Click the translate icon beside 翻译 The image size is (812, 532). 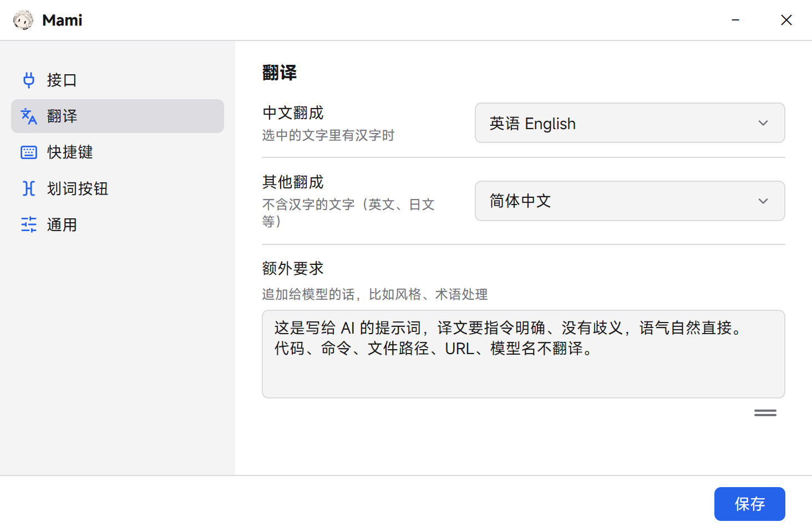point(29,116)
